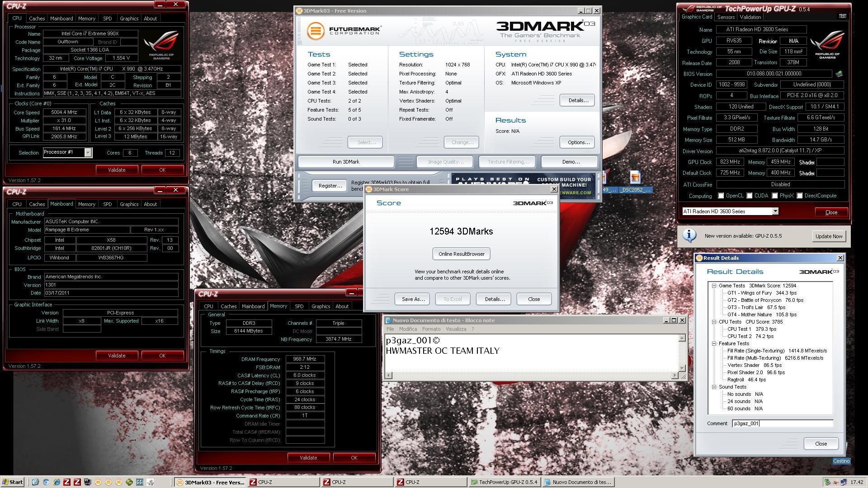Screen dimensions: 868x488
Task: Click the monitor quick launch icon in taskbar
Action: click(87, 482)
